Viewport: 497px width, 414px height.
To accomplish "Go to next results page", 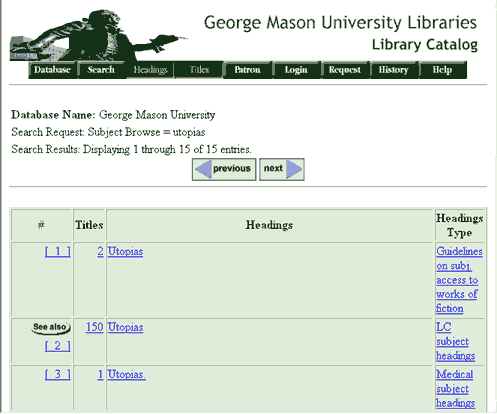I will pos(282,169).
